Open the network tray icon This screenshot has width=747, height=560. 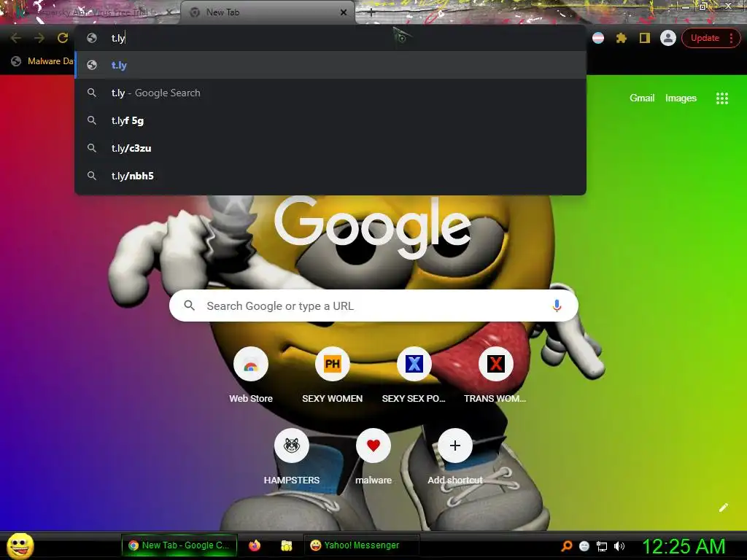[602, 546]
